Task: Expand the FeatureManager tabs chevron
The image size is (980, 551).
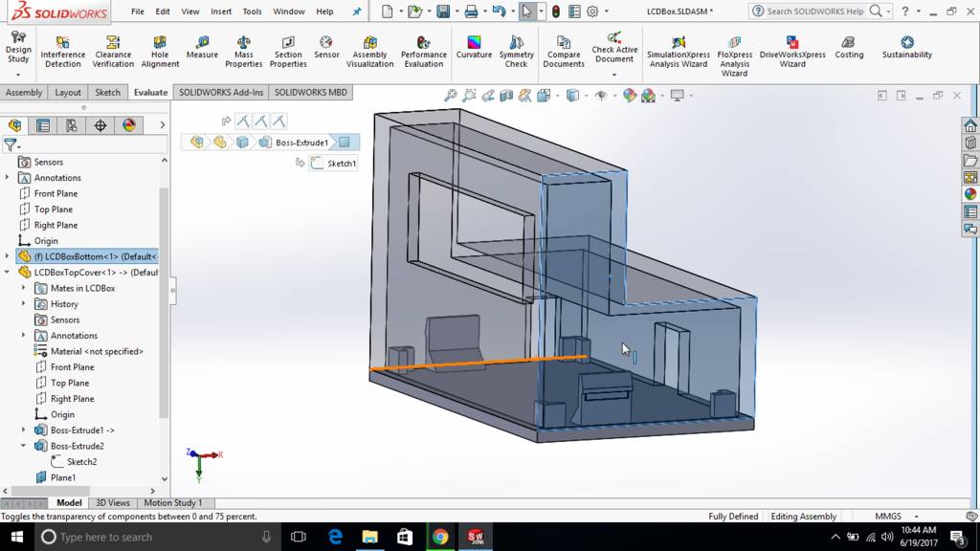Action: click(162, 125)
